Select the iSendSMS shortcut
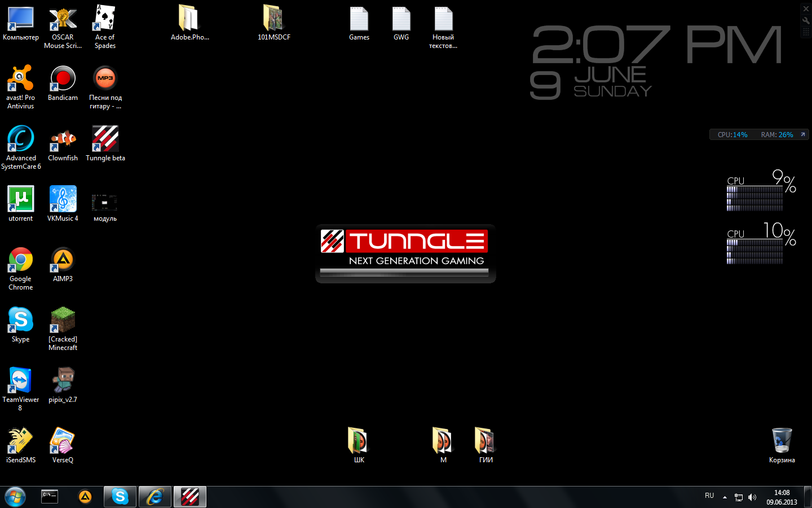This screenshot has height=508, width=812. click(21, 446)
